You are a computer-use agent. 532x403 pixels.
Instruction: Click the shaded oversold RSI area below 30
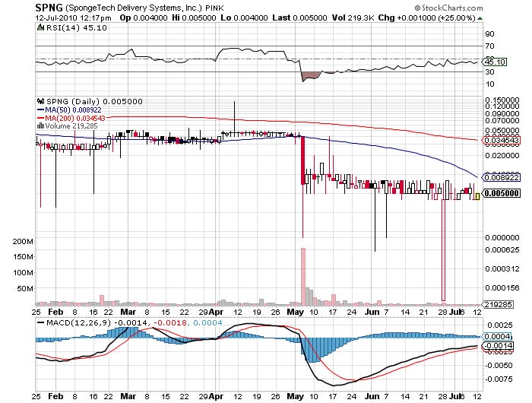310,76
